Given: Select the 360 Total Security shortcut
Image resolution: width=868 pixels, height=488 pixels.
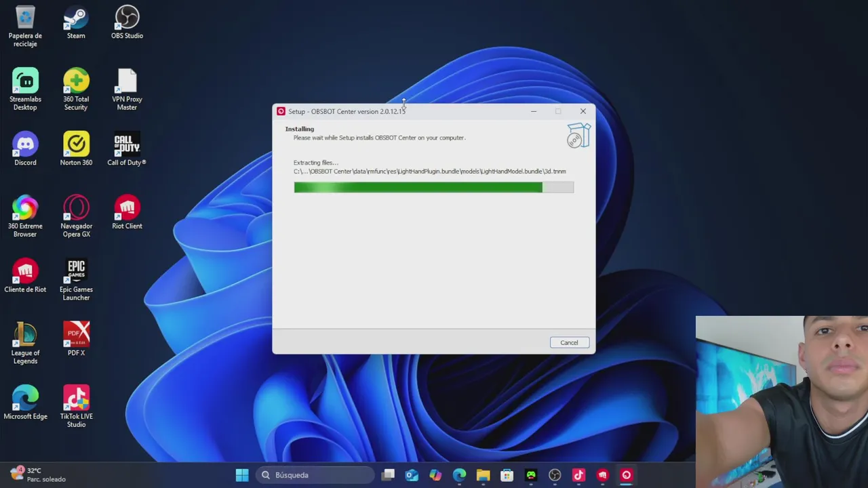Looking at the screenshot, I should click(76, 89).
